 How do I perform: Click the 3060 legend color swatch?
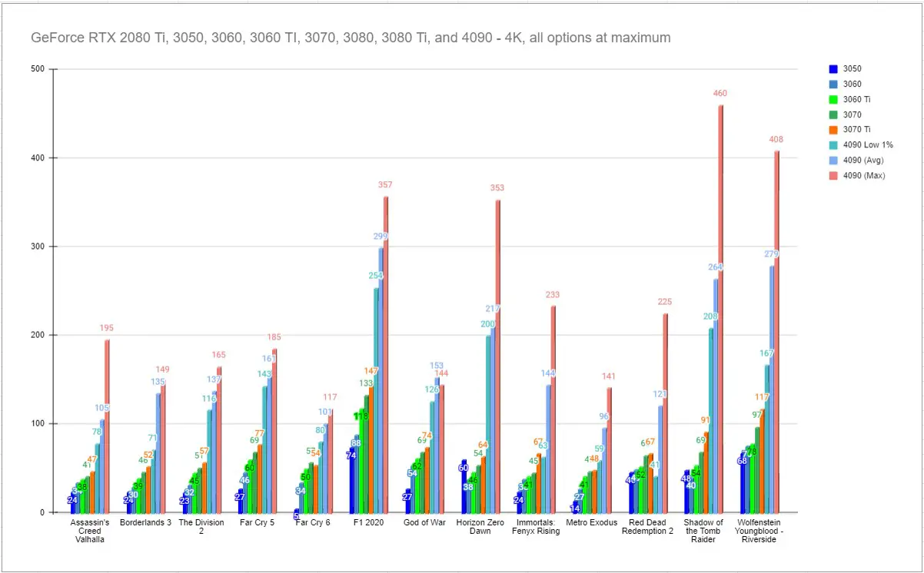point(833,84)
